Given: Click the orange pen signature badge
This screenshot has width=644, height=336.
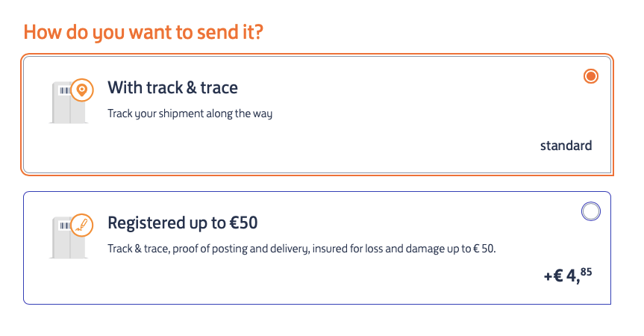Looking at the screenshot, I should click(83, 225).
